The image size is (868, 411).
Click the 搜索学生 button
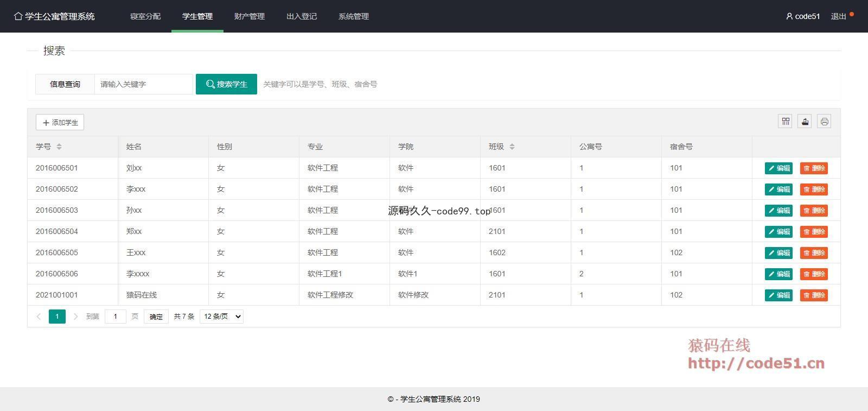tap(226, 84)
